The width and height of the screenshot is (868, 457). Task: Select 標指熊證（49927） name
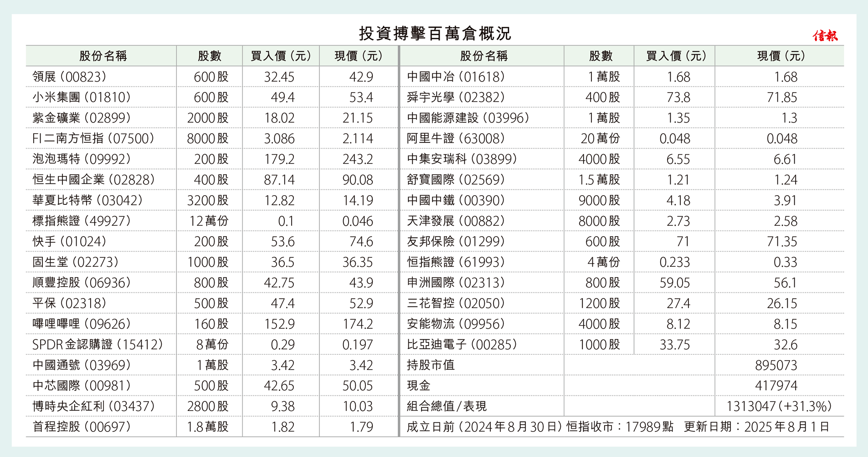[x=82, y=221]
